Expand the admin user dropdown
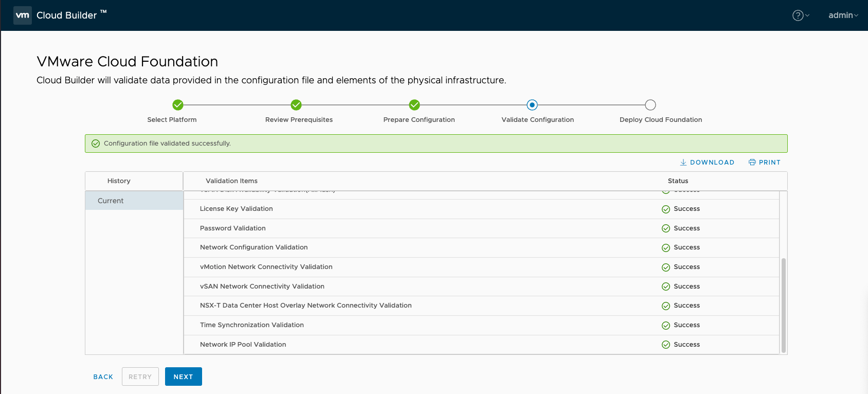The height and width of the screenshot is (394, 868). [843, 15]
